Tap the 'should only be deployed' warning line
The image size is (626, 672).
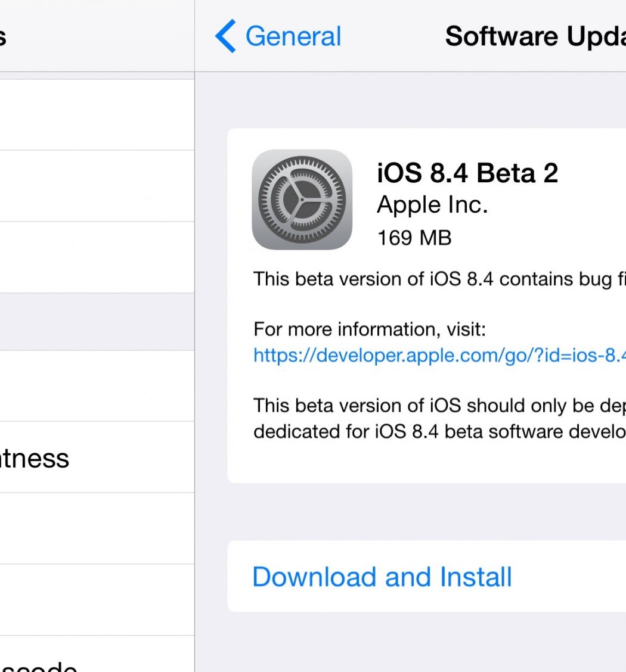coord(439,406)
